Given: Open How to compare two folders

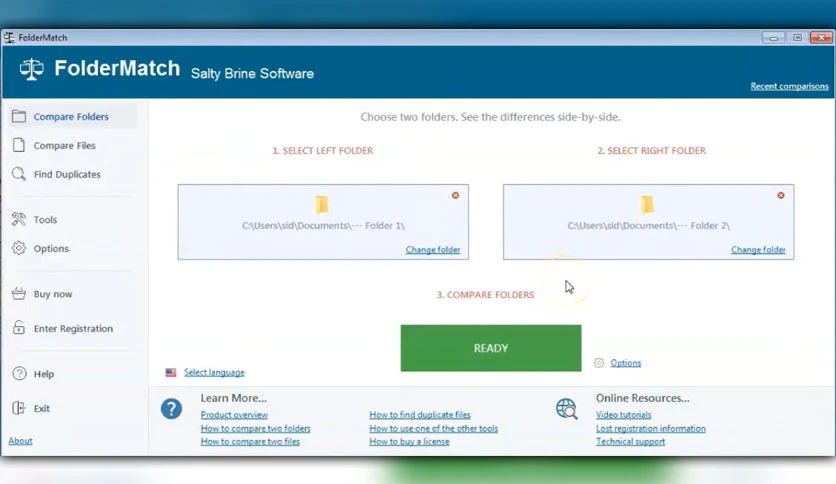Looking at the screenshot, I should (x=255, y=429).
